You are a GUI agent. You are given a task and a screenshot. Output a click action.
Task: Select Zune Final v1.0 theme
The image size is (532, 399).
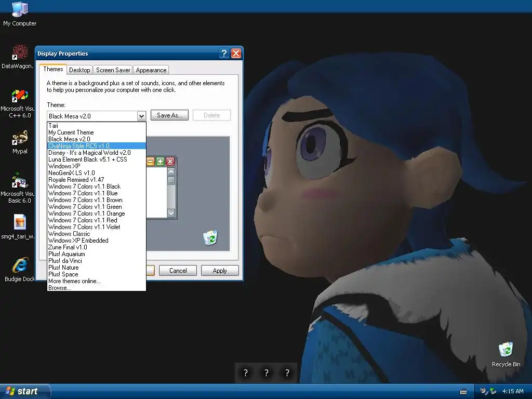96,247
